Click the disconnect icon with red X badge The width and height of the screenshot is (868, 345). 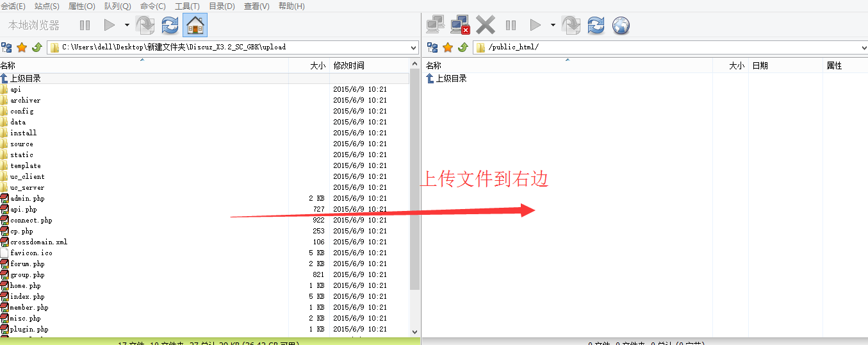(x=460, y=25)
